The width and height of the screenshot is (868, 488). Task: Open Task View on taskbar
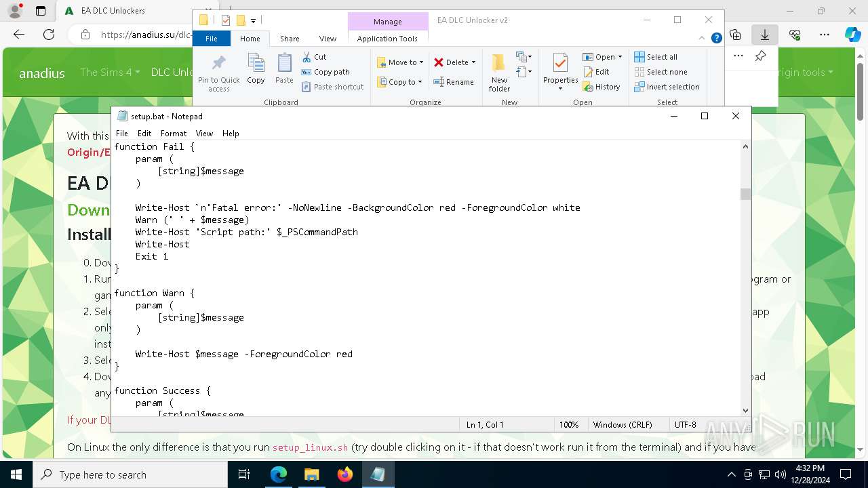[245, 474]
